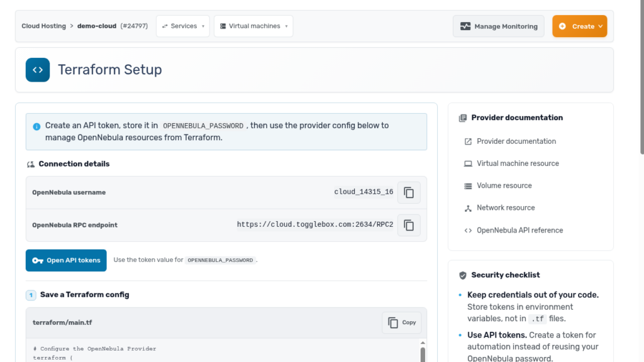Open Network resource documentation link
This screenshot has width=644, height=362.
tap(506, 207)
